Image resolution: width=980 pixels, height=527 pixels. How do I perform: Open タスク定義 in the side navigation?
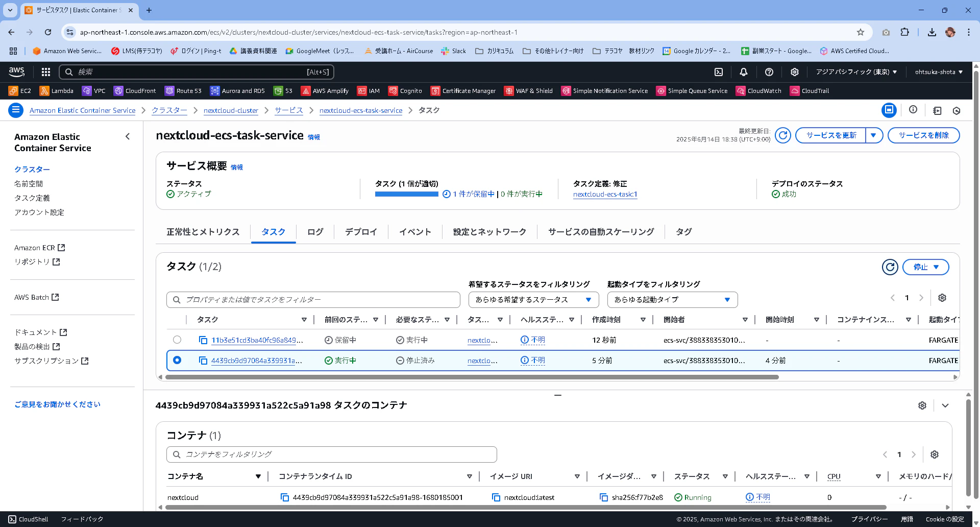(x=32, y=198)
